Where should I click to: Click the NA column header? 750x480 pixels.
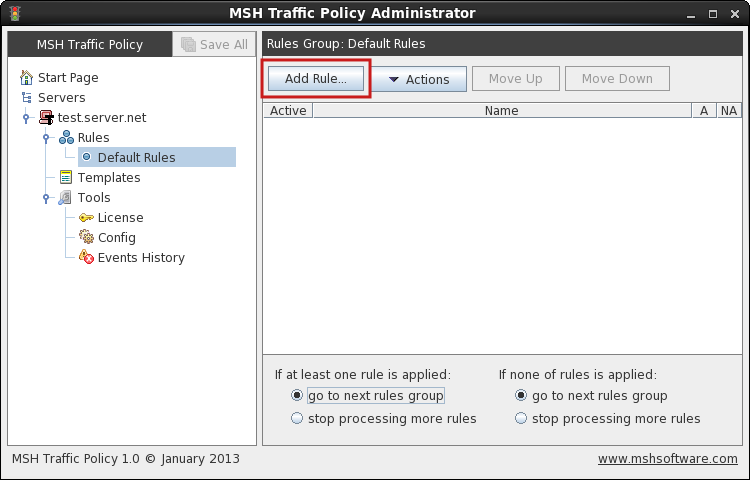729,110
